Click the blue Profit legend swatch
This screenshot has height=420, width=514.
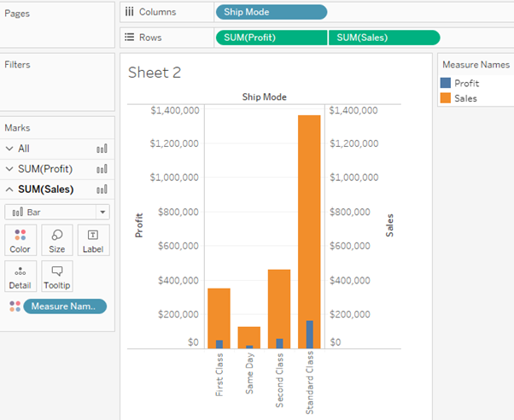tap(445, 84)
